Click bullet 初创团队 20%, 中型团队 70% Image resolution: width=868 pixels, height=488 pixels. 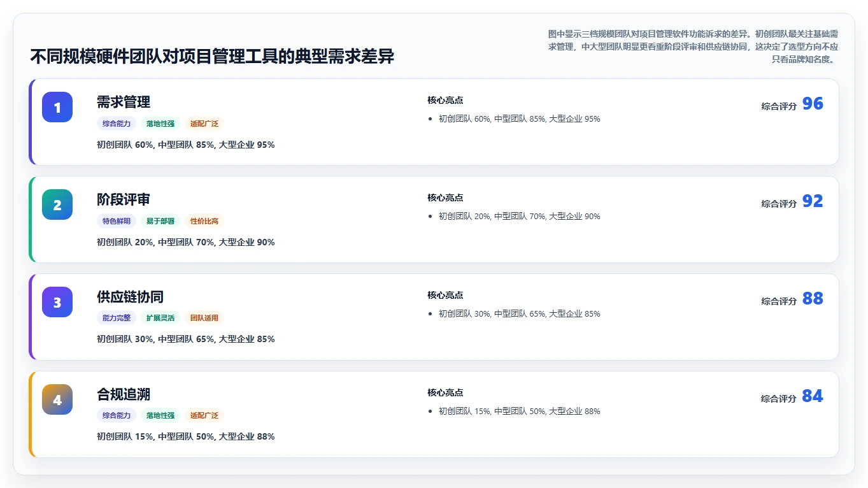point(520,217)
